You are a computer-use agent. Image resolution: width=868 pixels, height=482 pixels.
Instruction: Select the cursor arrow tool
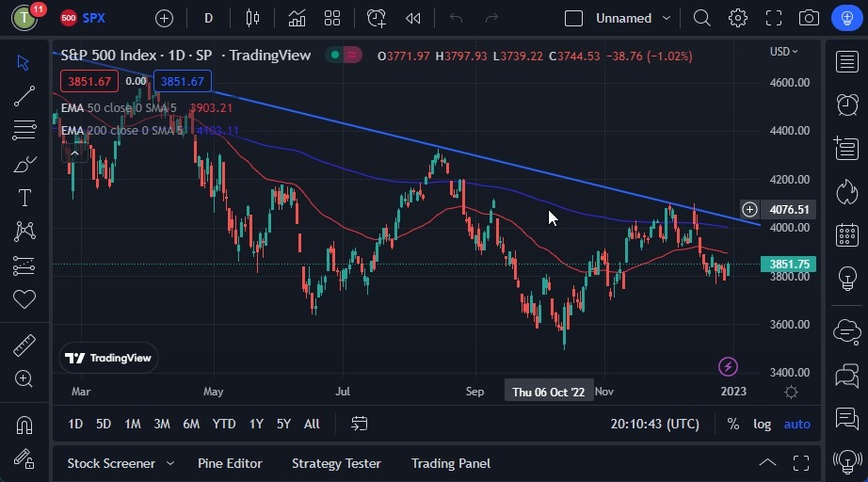(x=24, y=62)
